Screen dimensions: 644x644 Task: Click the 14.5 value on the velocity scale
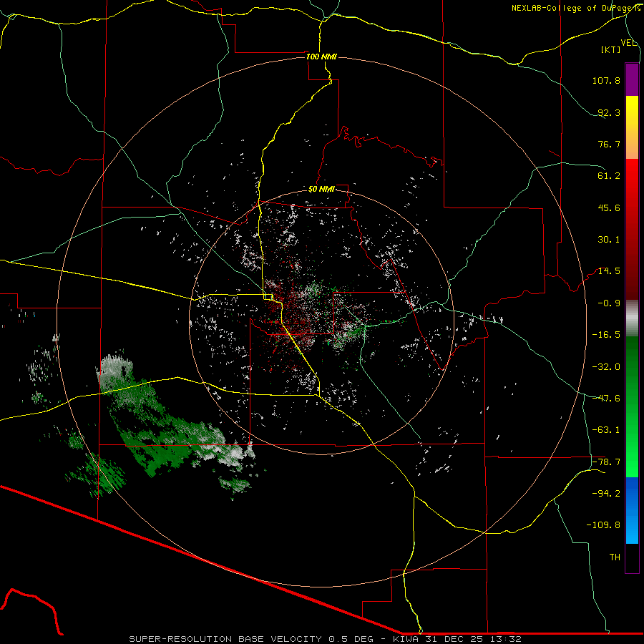pos(609,271)
